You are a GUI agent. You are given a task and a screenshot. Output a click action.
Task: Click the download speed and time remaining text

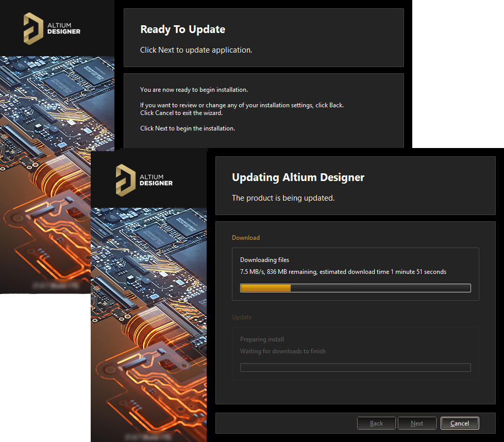343,272
